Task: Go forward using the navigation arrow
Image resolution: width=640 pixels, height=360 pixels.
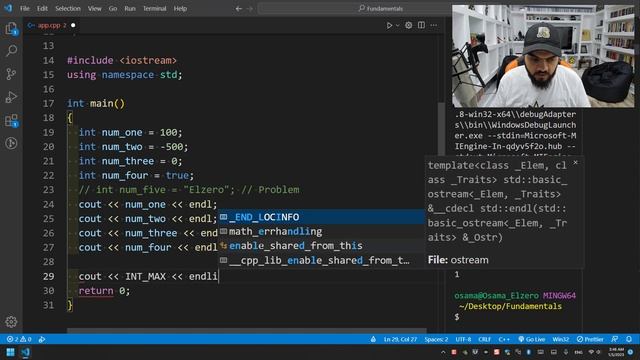Action: [250, 9]
